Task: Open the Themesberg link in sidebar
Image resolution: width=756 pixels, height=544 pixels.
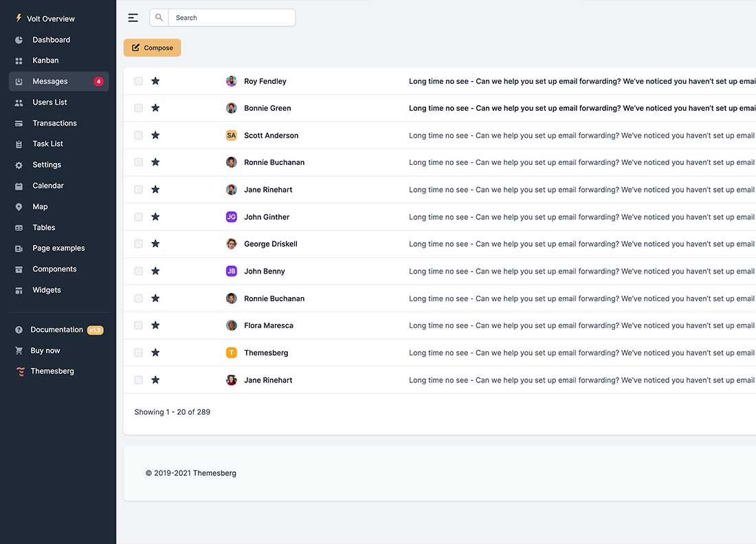Action: coord(50,371)
